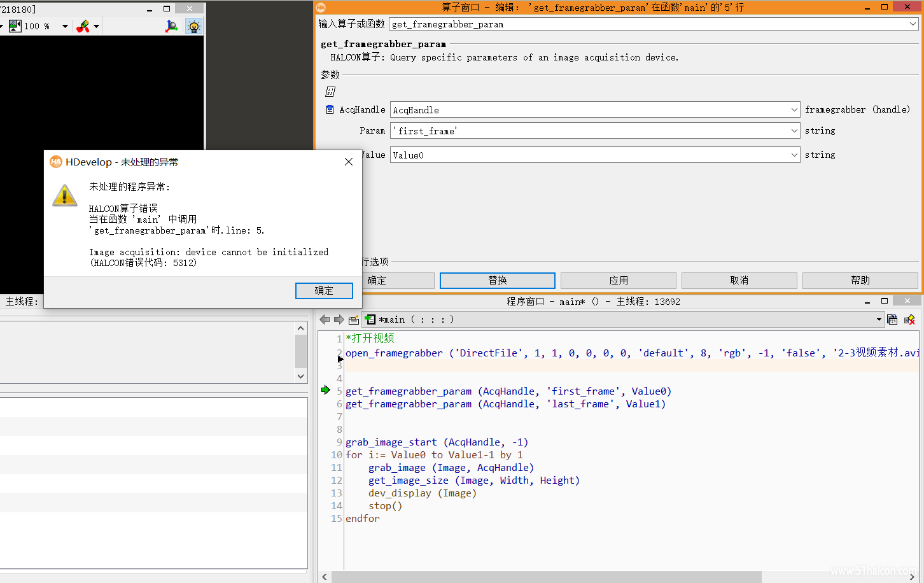Toggle the 3D coordinate axes plot mode
Screen dimensions: 924x583
[x=172, y=26]
